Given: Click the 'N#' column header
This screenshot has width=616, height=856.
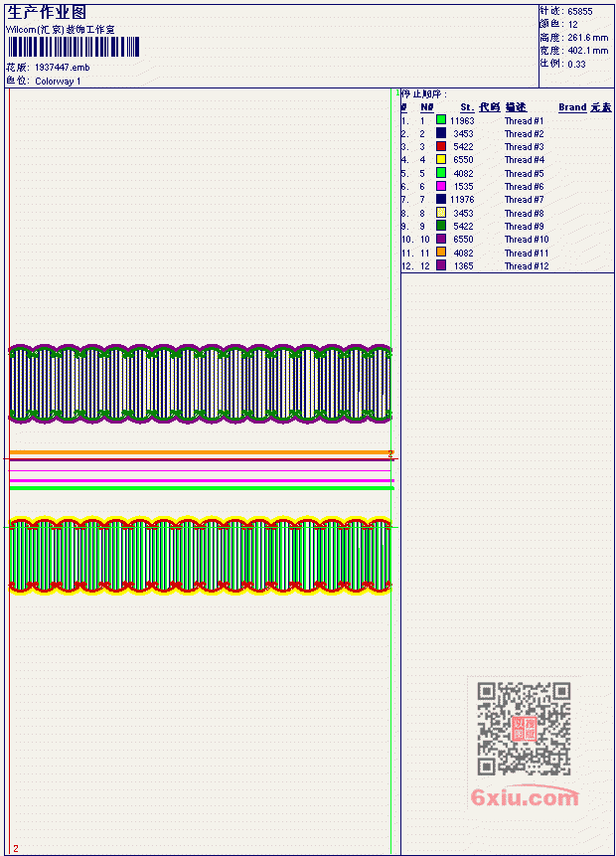Looking at the screenshot, I should [x=426, y=107].
